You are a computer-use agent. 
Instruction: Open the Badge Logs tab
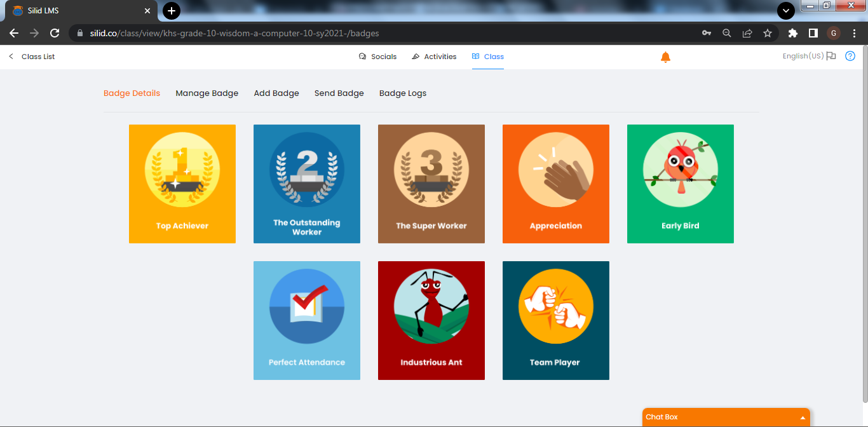[x=403, y=93]
